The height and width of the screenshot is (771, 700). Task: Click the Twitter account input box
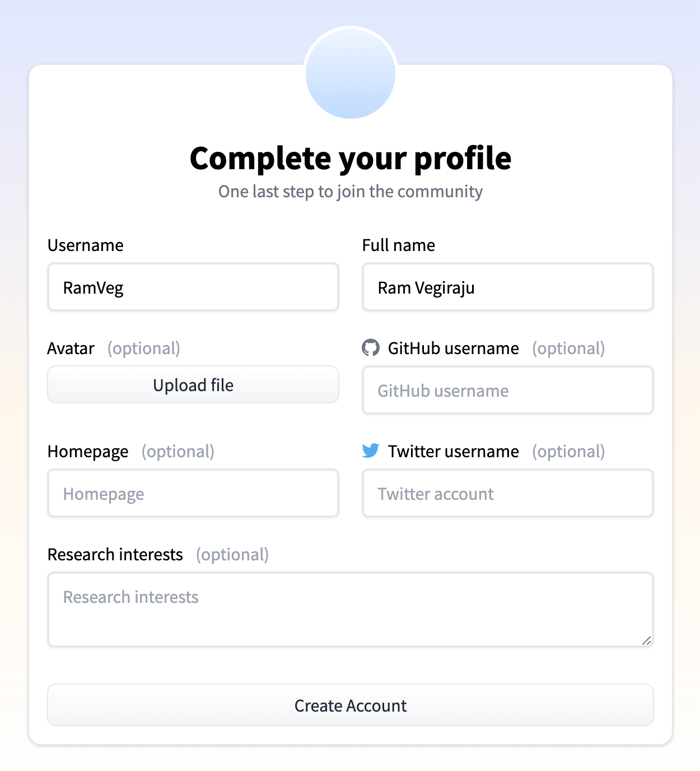507,494
